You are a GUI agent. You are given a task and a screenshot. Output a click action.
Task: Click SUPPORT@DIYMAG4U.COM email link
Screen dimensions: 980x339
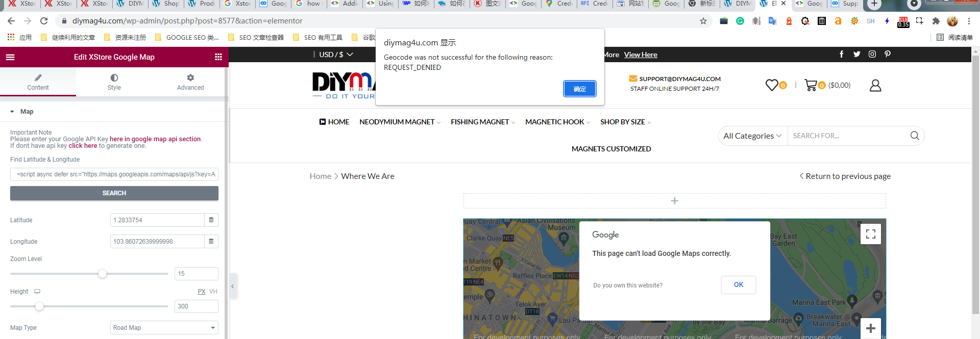pyautogui.click(x=680, y=79)
